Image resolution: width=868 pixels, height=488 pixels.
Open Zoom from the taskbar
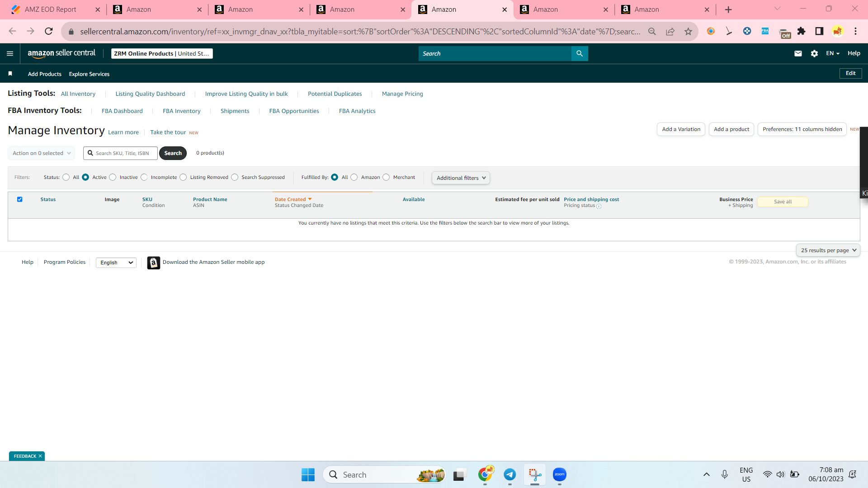pos(560,474)
